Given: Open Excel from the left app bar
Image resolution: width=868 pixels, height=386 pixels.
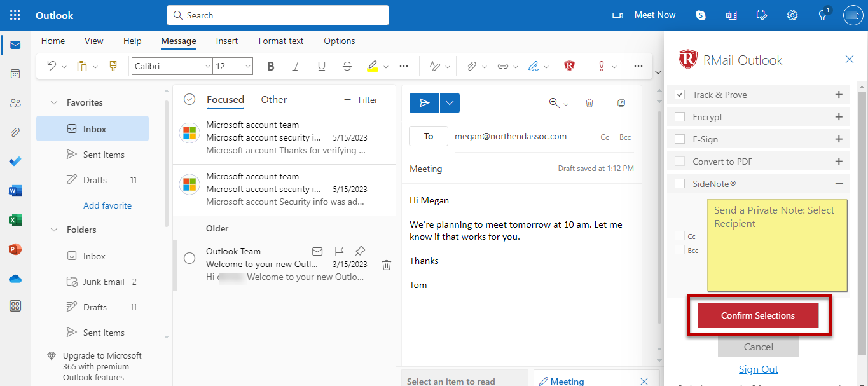Looking at the screenshot, I should click(15, 220).
